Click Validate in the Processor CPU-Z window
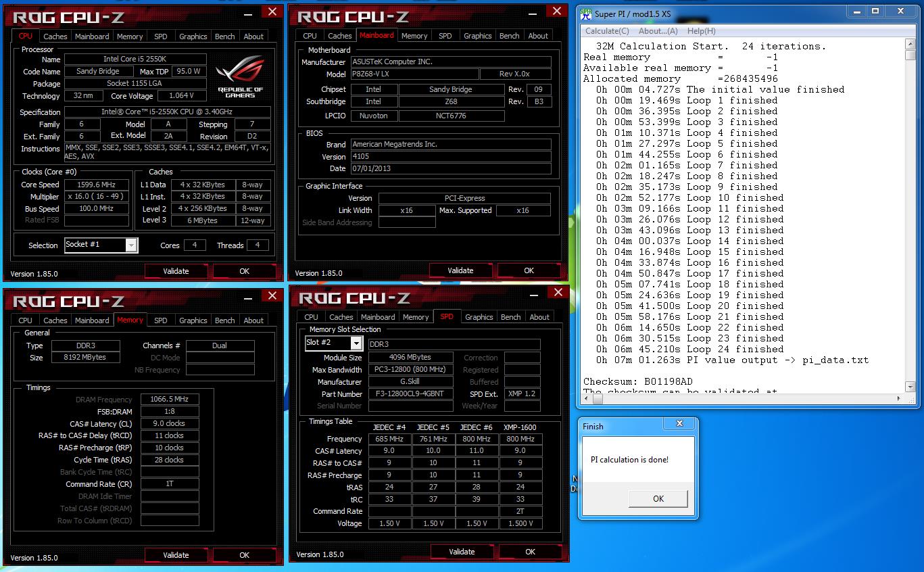Image resolution: width=924 pixels, height=572 pixels. point(176,271)
